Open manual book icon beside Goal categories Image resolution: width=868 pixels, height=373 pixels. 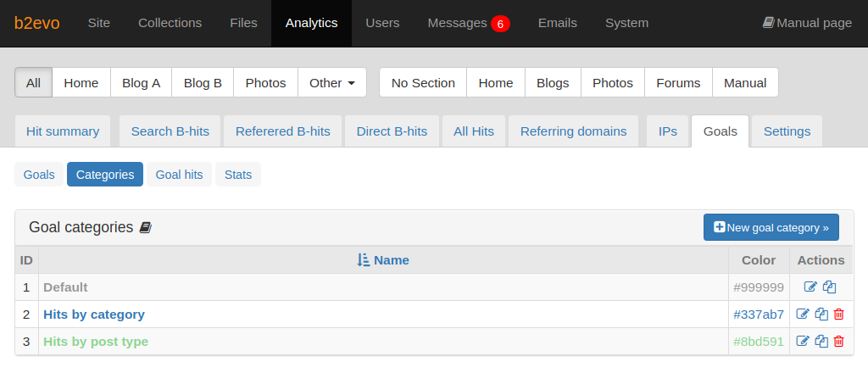click(146, 227)
